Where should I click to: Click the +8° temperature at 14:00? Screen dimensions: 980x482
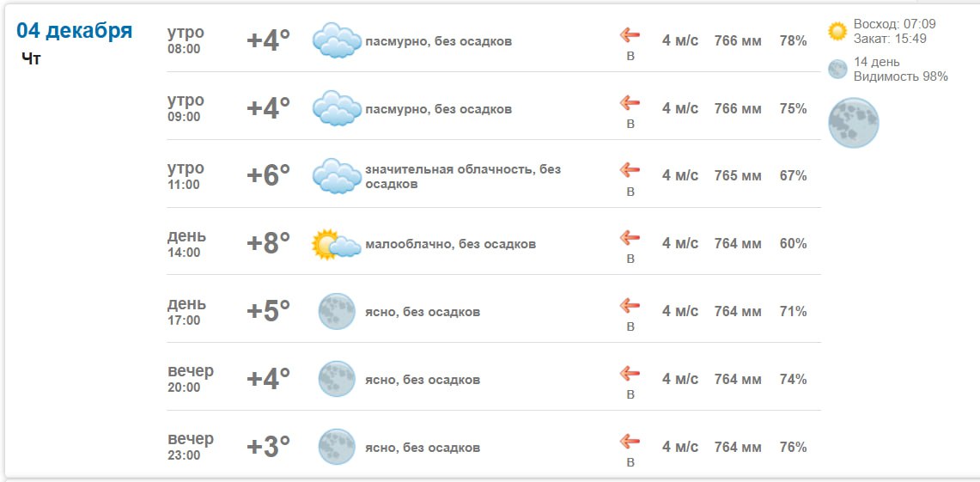pyautogui.click(x=269, y=244)
